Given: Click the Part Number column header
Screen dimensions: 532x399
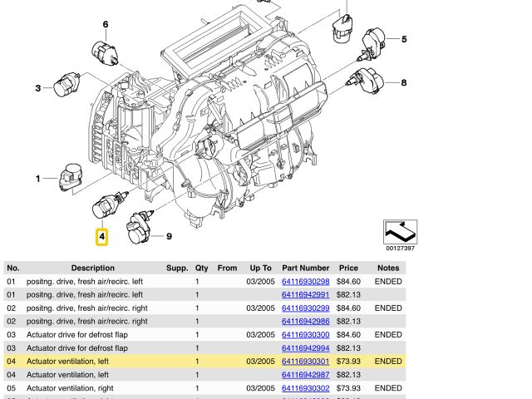Looking at the screenshot, I should (x=305, y=268).
